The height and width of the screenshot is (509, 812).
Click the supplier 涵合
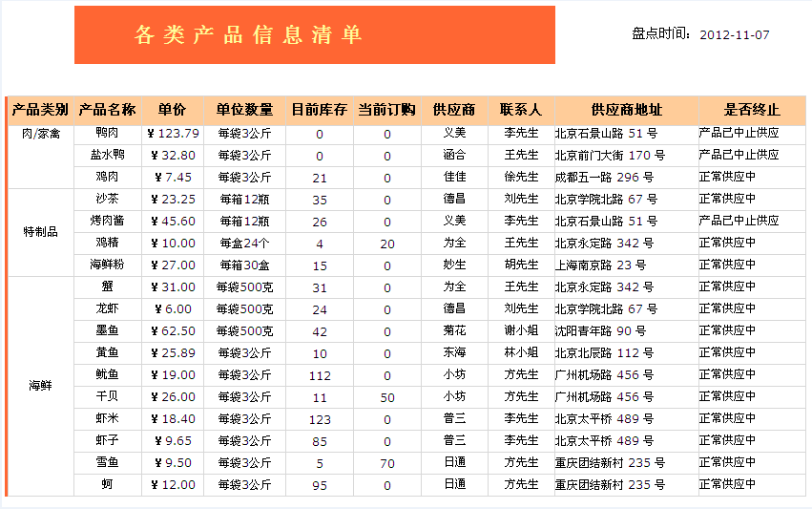(x=455, y=155)
